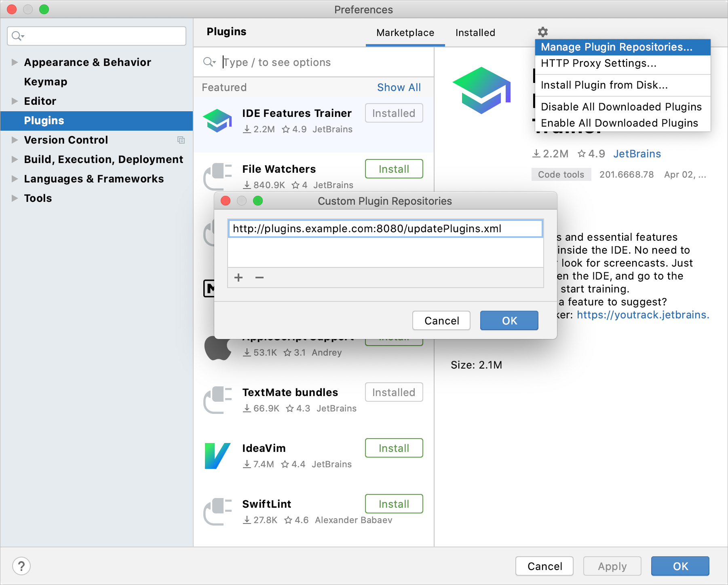Expand the Tools settings group
This screenshot has width=728, height=585.
[15, 198]
